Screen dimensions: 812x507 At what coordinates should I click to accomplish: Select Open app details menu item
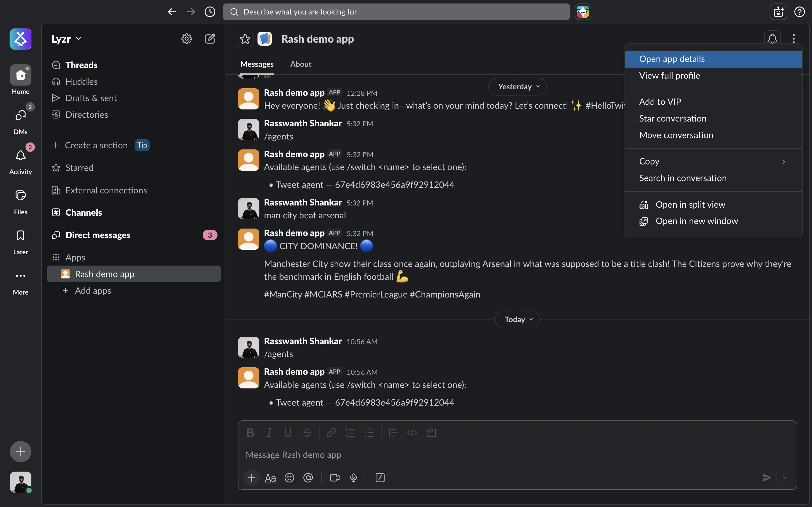pos(672,59)
